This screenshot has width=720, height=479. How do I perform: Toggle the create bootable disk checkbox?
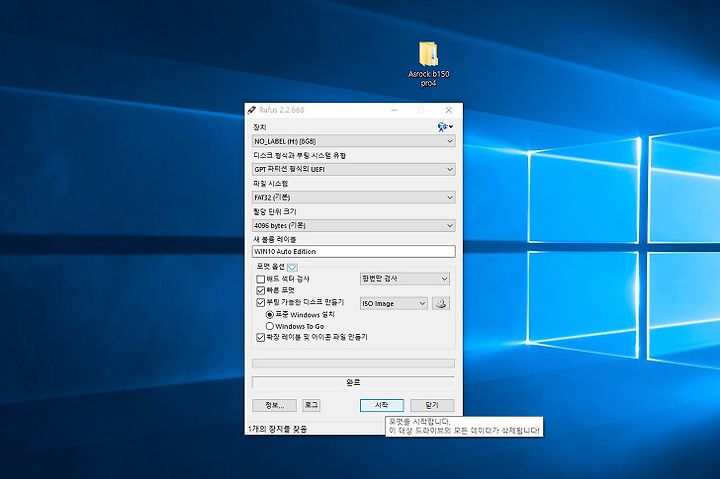(260, 302)
